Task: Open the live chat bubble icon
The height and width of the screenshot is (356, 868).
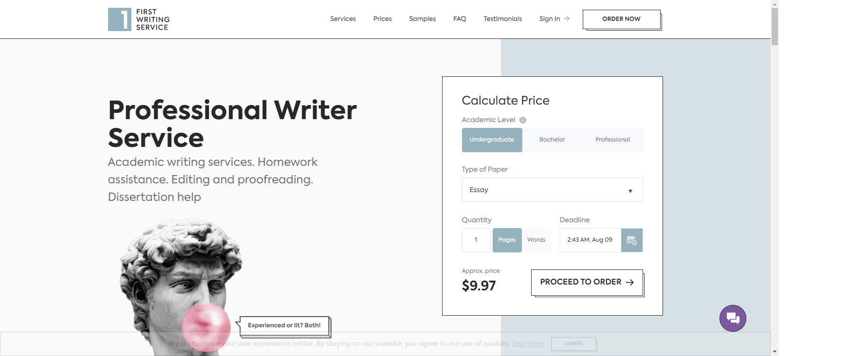Action: pos(733,319)
